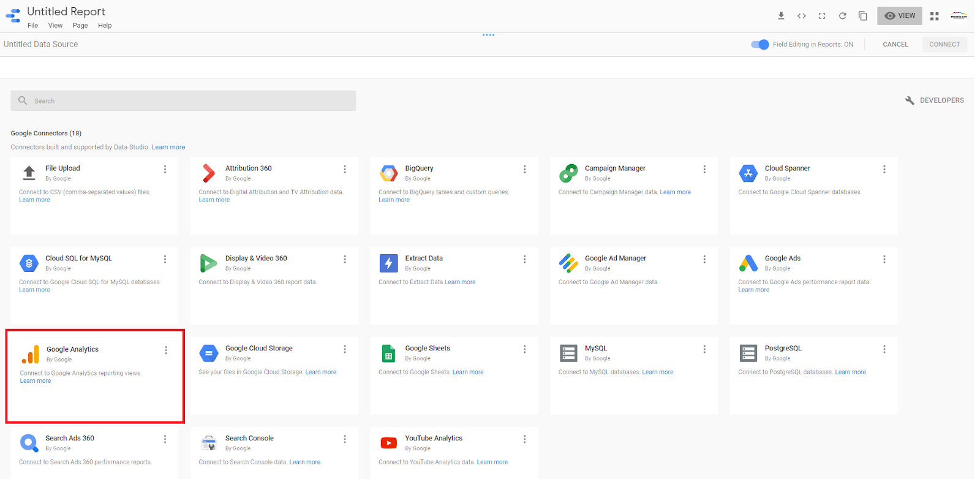
Task: Choose the YouTube Analytics connector icon
Action: [388, 443]
